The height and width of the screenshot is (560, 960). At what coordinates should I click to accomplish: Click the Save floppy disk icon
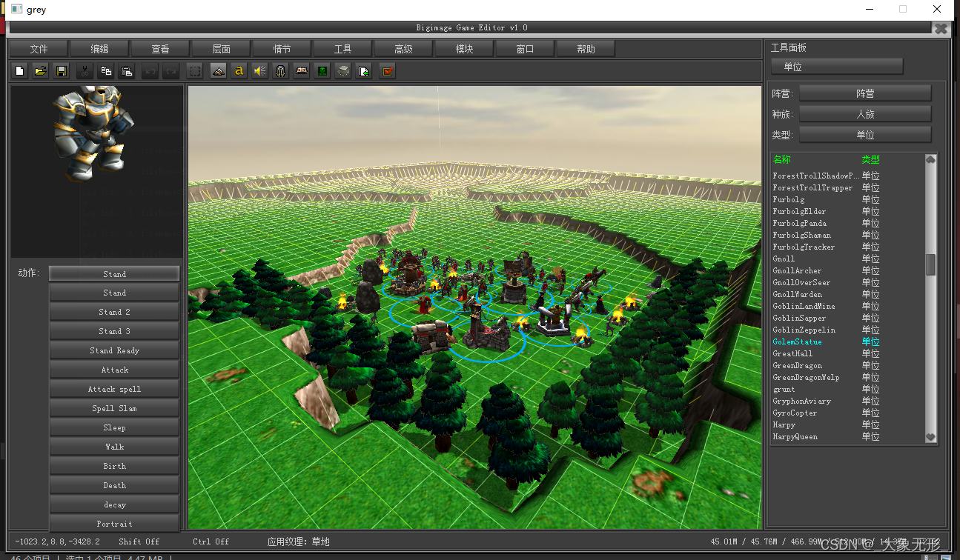(x=62, y=71)
